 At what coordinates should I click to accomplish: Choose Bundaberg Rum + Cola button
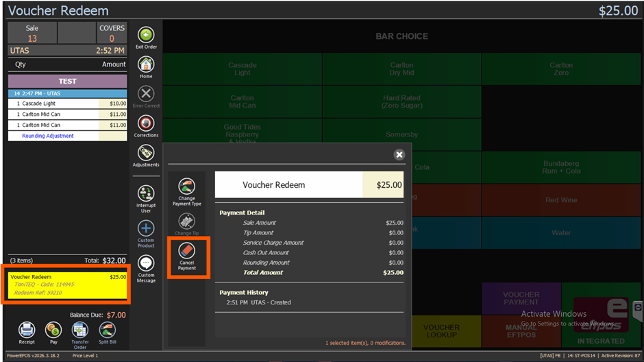pyautogui.click(x=561, y=167)
